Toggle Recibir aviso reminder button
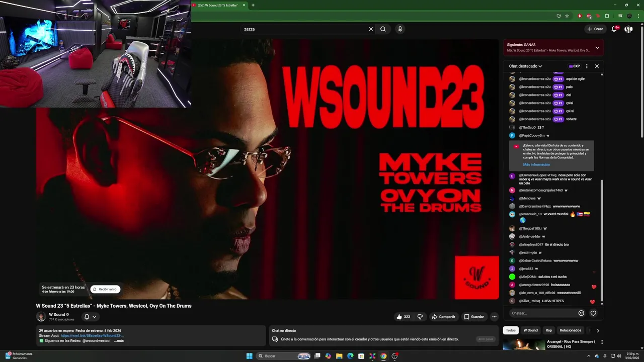Screen dimensions: 644x362 click(x=105, y=289)
